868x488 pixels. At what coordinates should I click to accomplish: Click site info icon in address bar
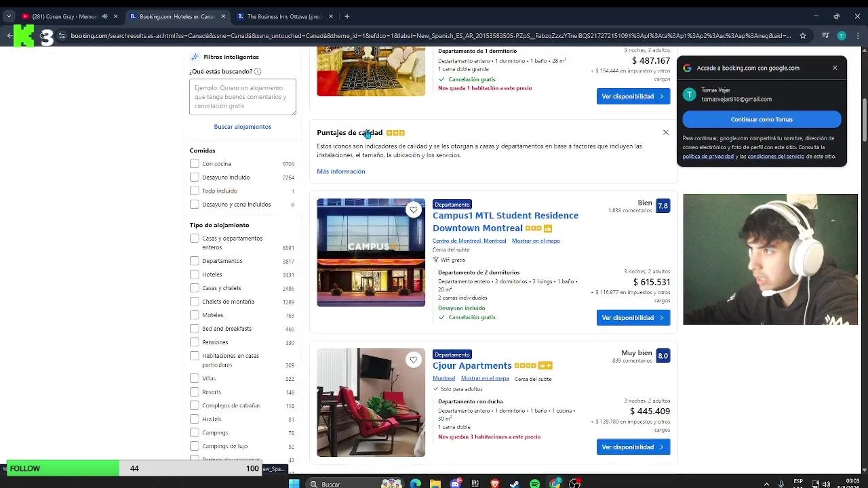pyautogui.click(x=62, y=35)
